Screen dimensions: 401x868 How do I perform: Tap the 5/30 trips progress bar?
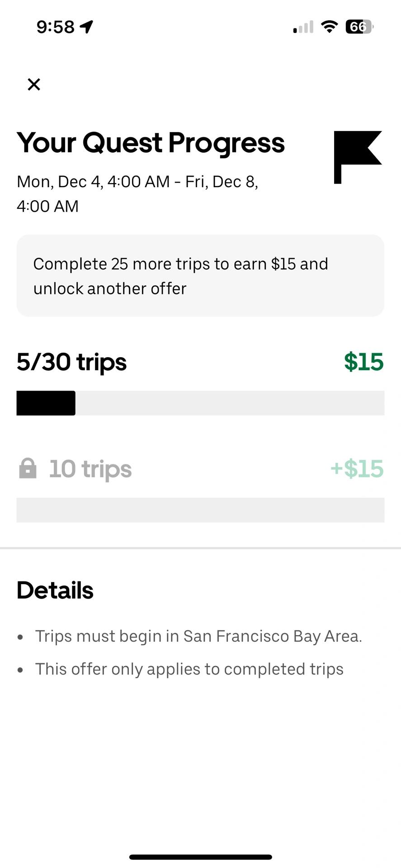(200, 403)
